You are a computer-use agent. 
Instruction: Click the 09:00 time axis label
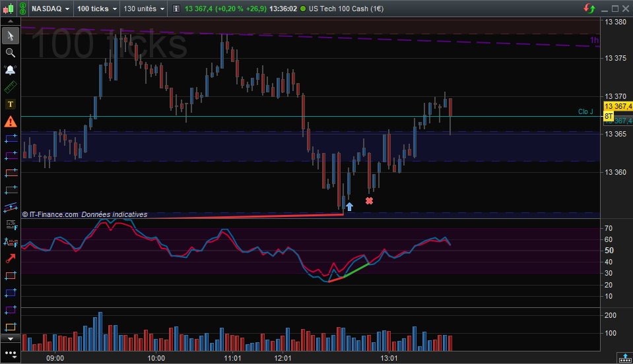[55, 358]
